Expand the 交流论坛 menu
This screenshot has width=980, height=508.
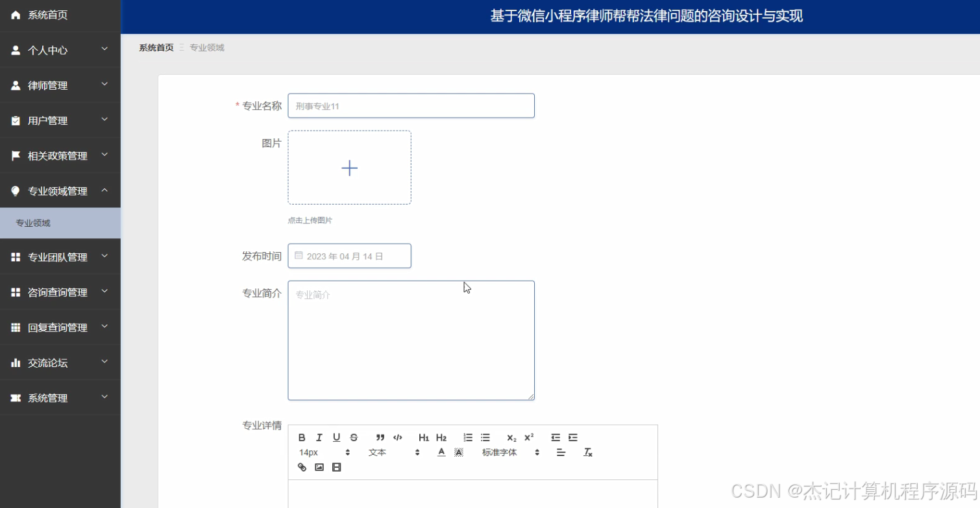[60, 362]
